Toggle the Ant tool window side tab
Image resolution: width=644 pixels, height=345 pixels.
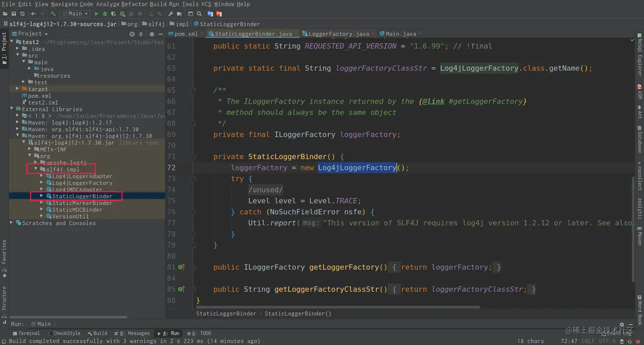[x=639, y=112]
